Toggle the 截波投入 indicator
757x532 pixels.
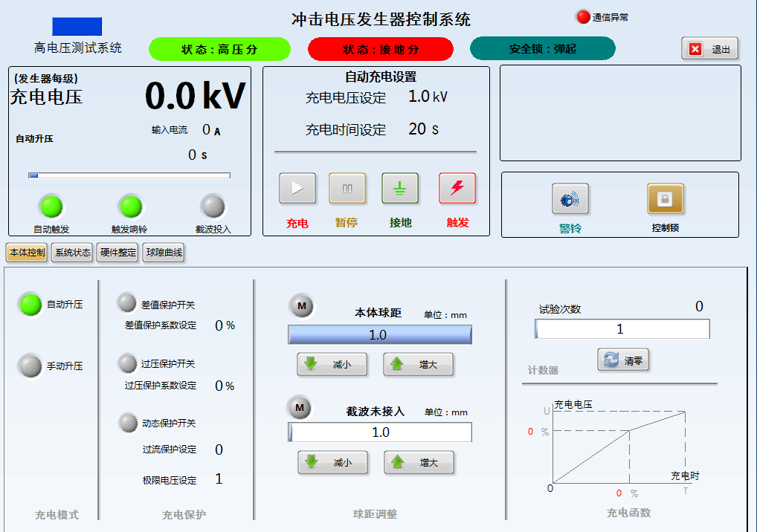tap(213, 206)
